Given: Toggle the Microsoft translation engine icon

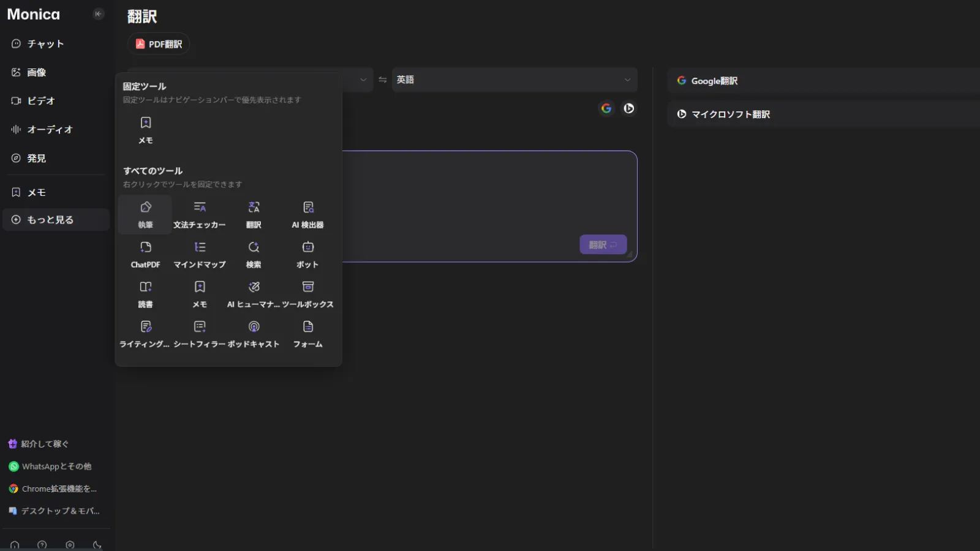Looking at the screenshot, I should point(629,108).
